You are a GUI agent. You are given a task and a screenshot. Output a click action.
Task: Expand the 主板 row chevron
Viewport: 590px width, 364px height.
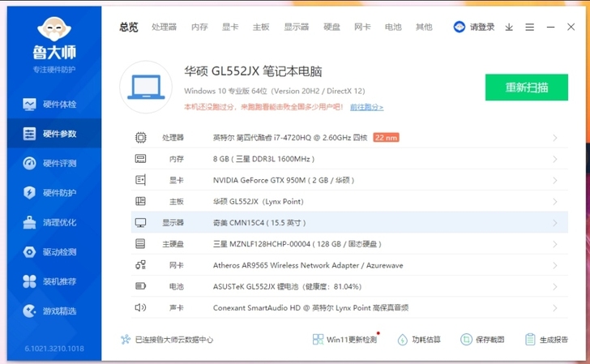[555, 202]
